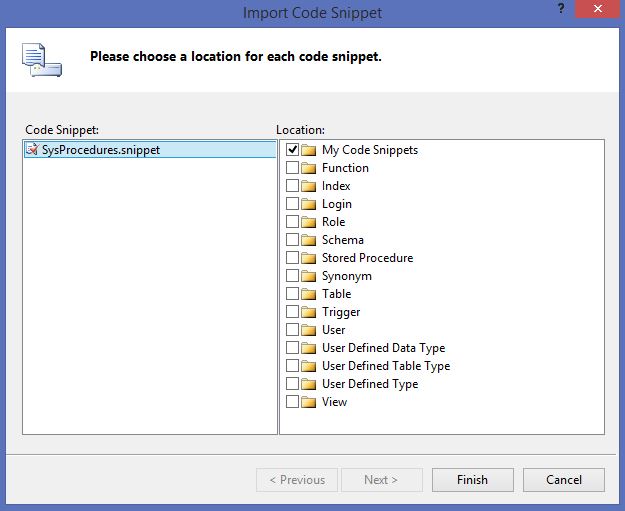625x511 pixels.
Task: Click the Function folder icon
Action: [309, 168]
